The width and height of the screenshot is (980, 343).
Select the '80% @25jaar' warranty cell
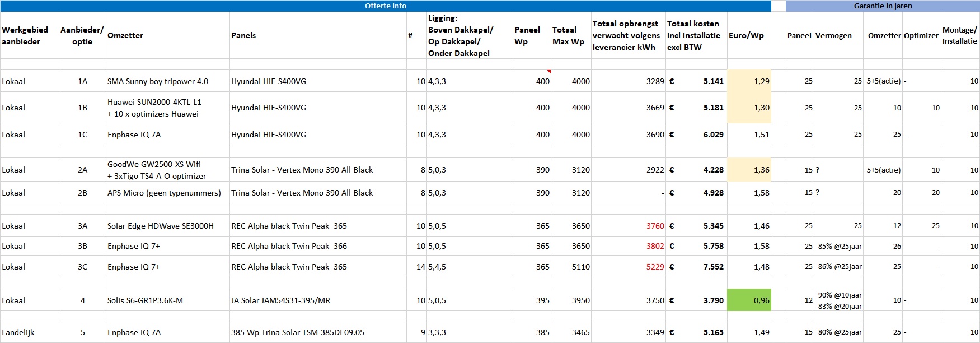coord(838,332)
